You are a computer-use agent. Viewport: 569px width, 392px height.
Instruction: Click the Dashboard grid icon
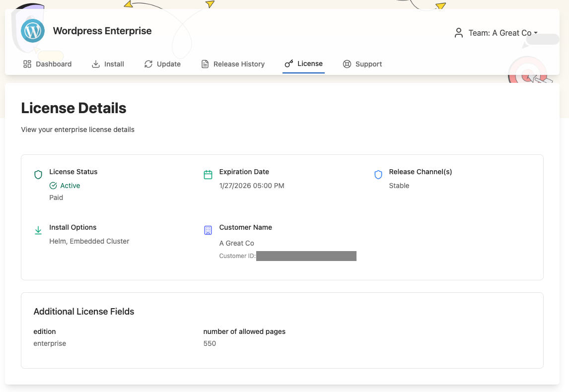(x=27, y=64)
